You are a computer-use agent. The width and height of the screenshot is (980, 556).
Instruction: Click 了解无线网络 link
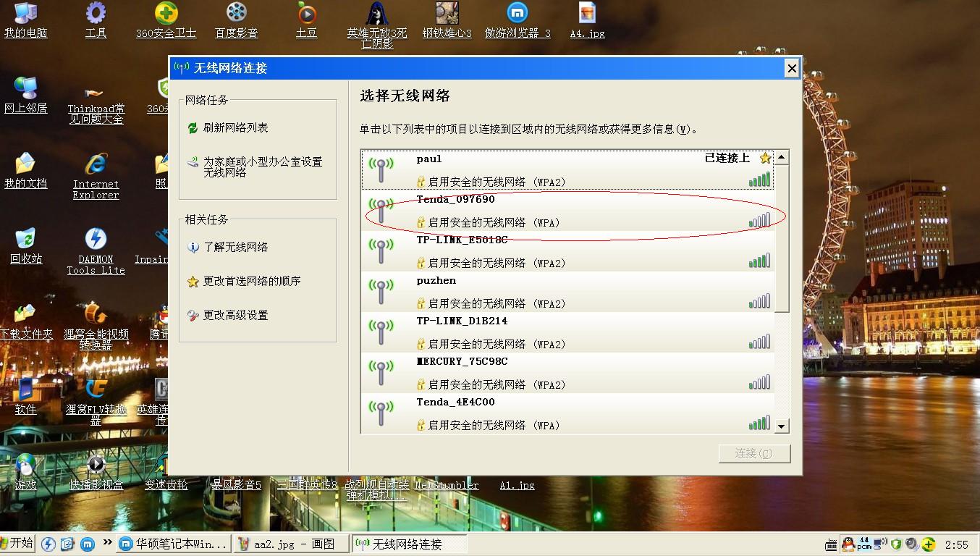pos(236,248)
